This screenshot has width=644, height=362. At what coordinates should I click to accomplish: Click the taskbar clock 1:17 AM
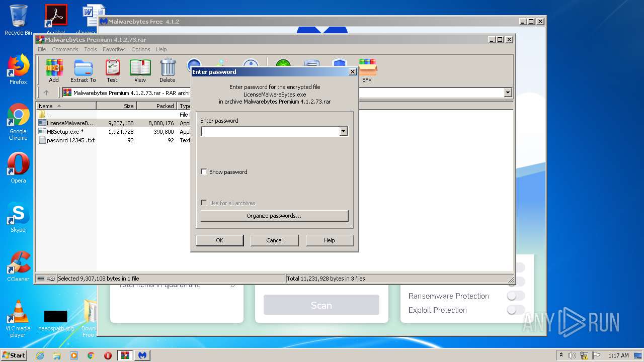coord(618,355)
